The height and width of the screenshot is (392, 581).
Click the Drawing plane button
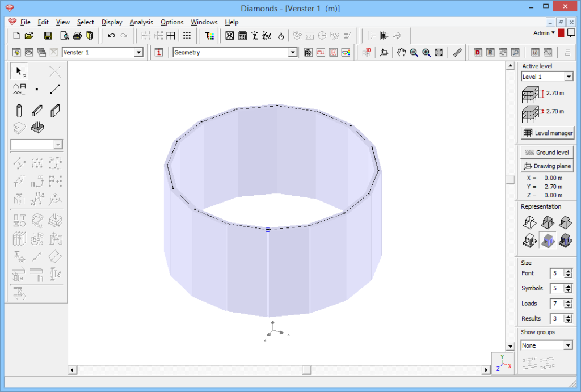548,166
